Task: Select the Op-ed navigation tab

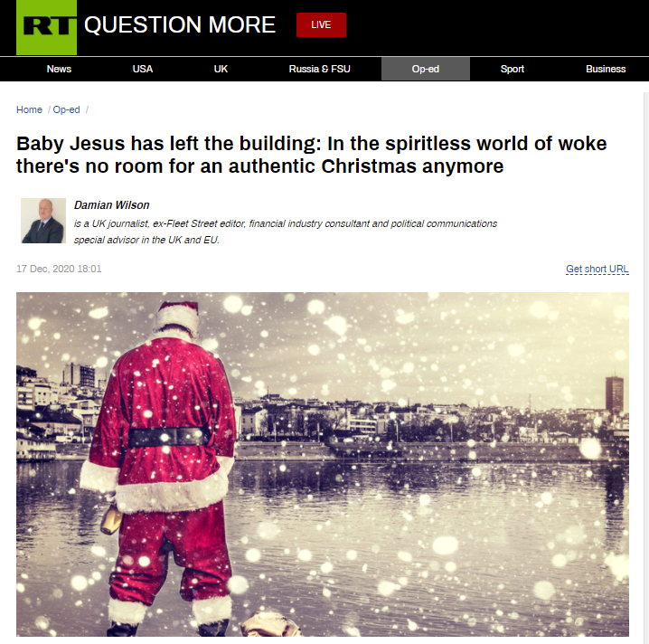Action: click(426, 69)
